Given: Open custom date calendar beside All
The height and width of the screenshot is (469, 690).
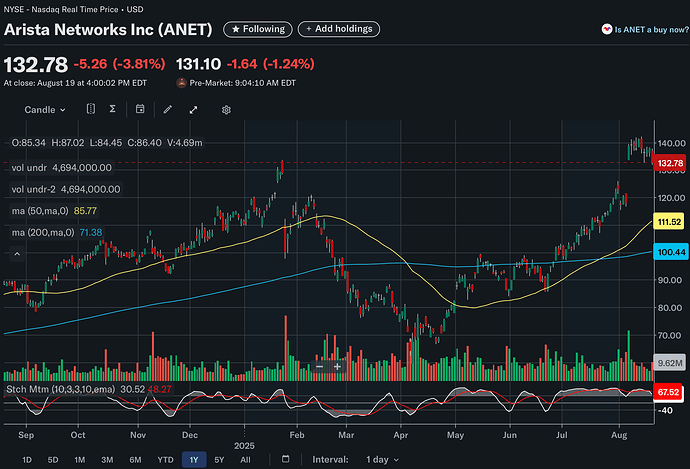Looking at the screenshot, I should pos(286,459).
